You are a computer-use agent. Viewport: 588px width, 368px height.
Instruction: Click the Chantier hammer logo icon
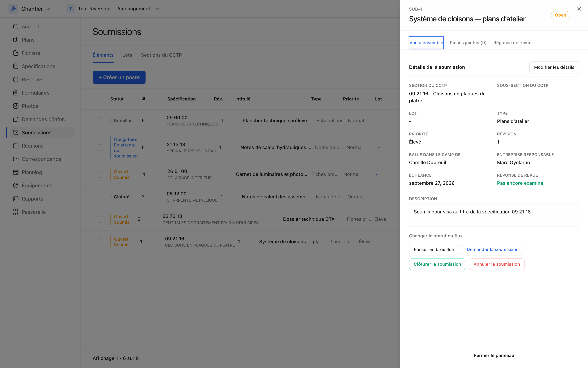click(13, 9)
